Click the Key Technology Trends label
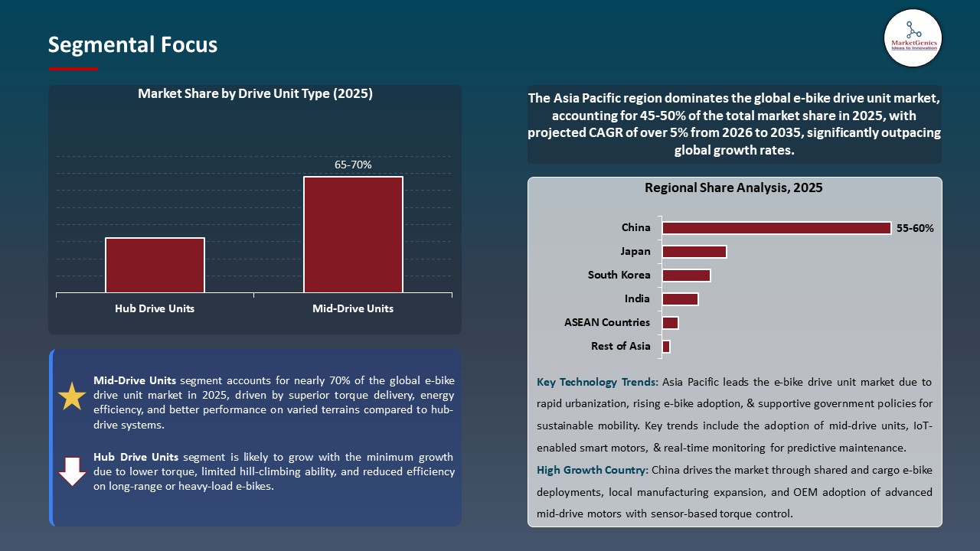980x551 pixels. click(597, 382)
